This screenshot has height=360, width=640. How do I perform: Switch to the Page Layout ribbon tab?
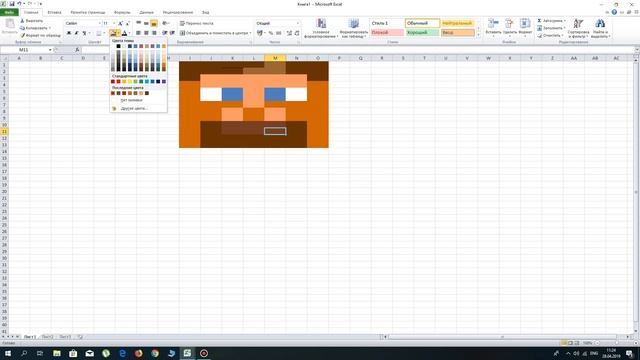coord(88,12)
